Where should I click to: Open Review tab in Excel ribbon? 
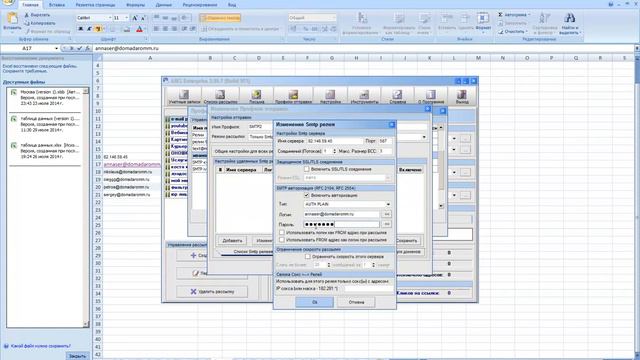200,4
